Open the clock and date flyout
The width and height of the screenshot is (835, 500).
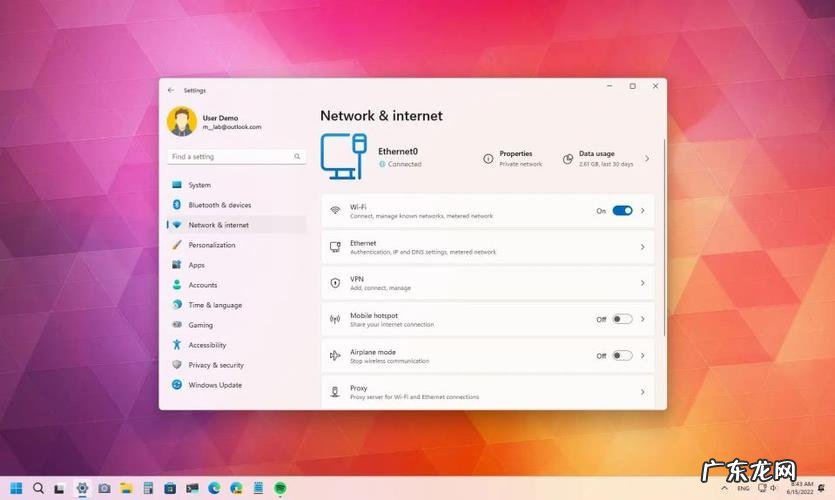tap(800, 488)
